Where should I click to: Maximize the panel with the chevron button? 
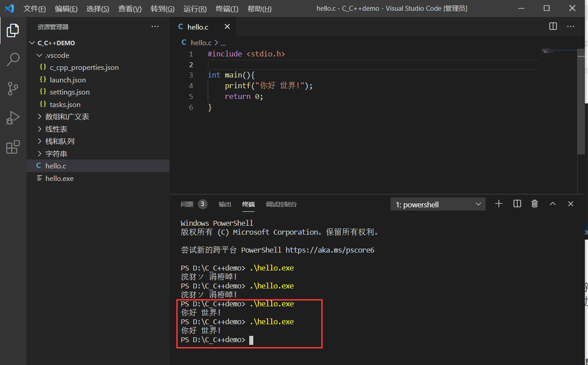point(553,204)
